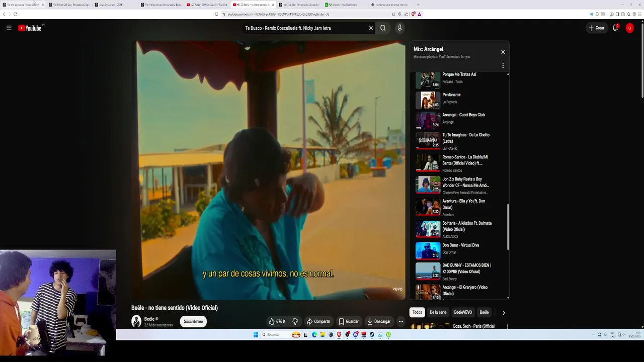Viewport: 644px width, 362px height.
Task: Open the account avatar menu
Action: click(x=629, y=28)
